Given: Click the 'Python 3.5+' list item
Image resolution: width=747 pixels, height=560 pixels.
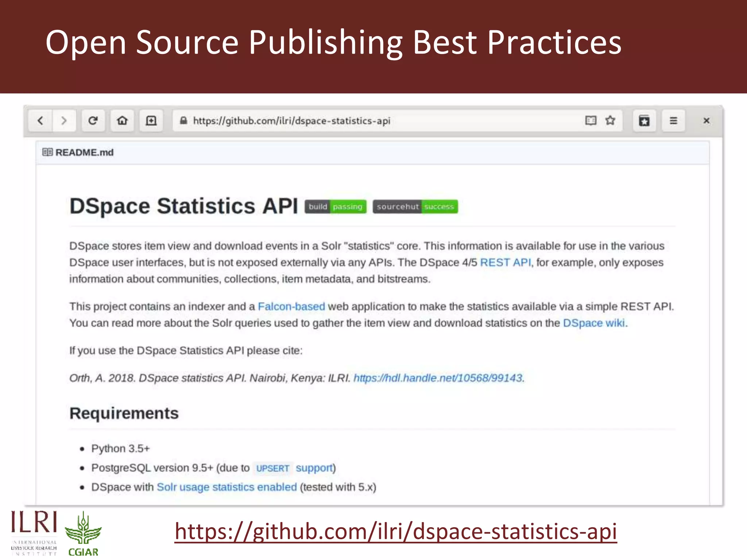Looking at the screenshot, I should pyautogui.click(x=120, y=448).
